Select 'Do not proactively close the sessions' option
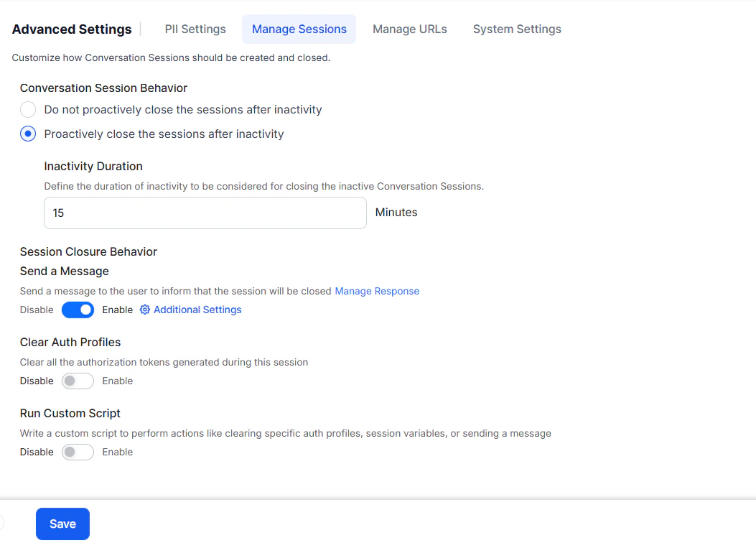 pyautogui.click(x=27, y=109)
